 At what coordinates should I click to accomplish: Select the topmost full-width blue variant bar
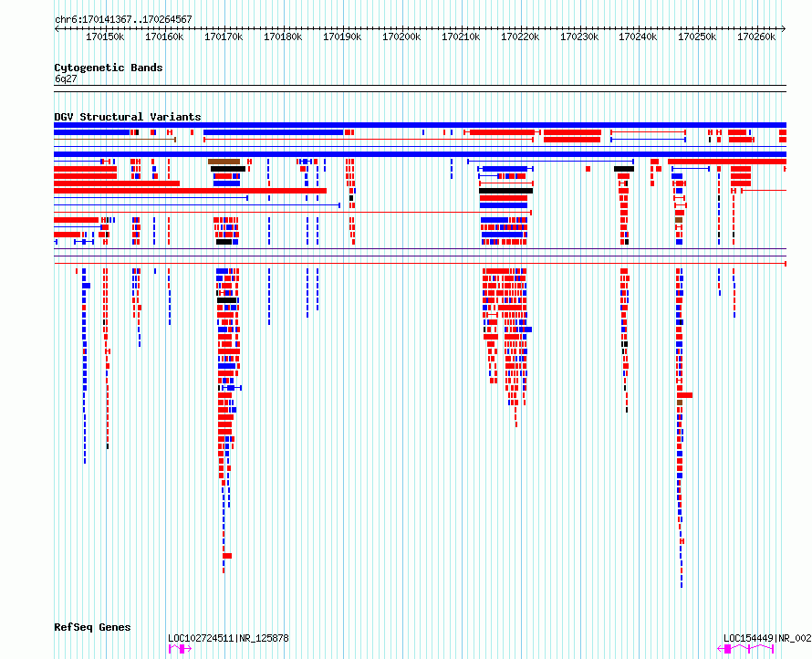[x=420, y=125]
